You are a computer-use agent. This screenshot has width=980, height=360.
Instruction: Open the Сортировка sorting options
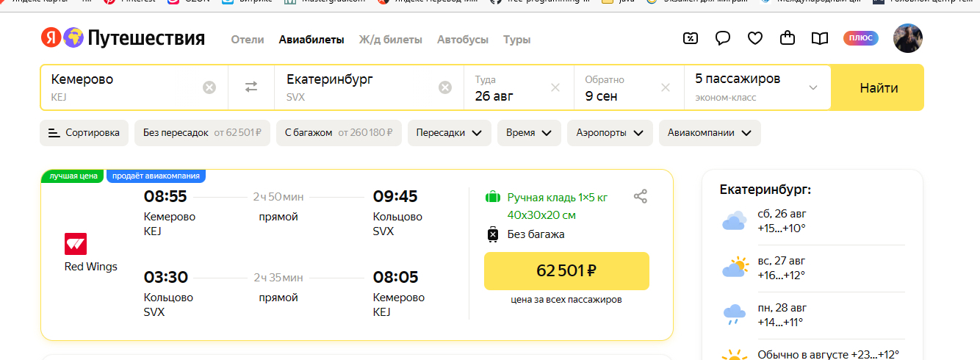(x=84, y=133)
